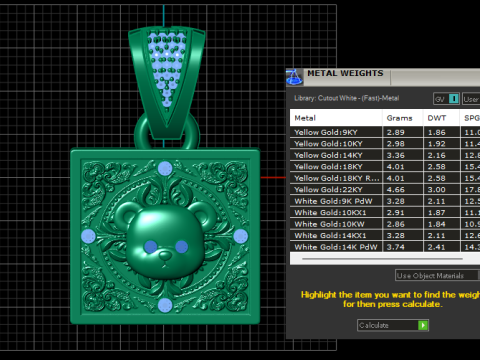This screenshot has height=360, width=480.
Task: Select the bottom round gemstone on pendant
Action: (165, 305)
